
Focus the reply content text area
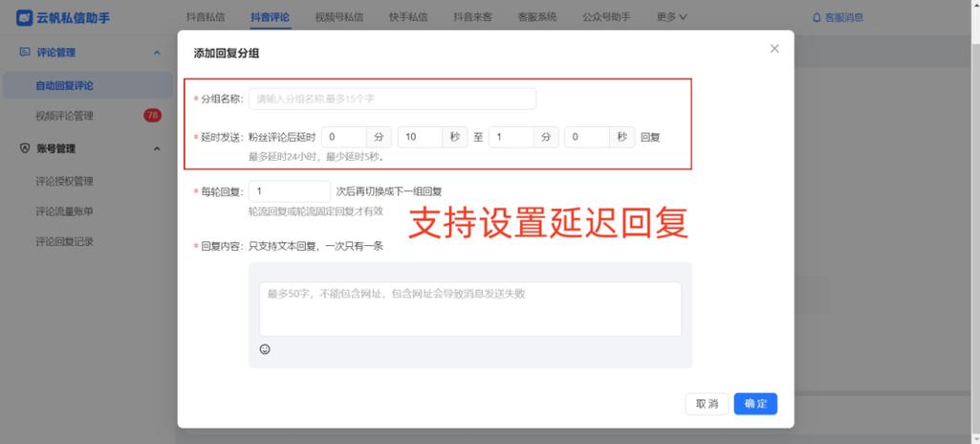[x=469, y=308]
